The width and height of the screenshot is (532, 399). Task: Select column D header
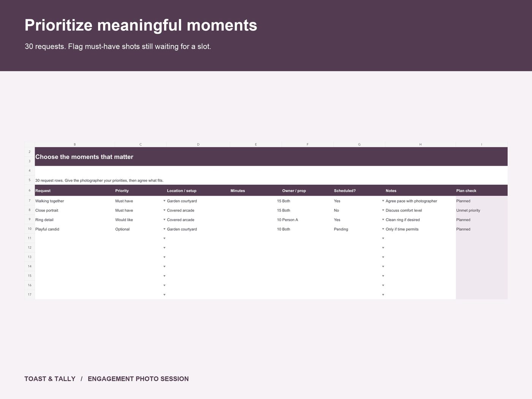coord(198,144)
